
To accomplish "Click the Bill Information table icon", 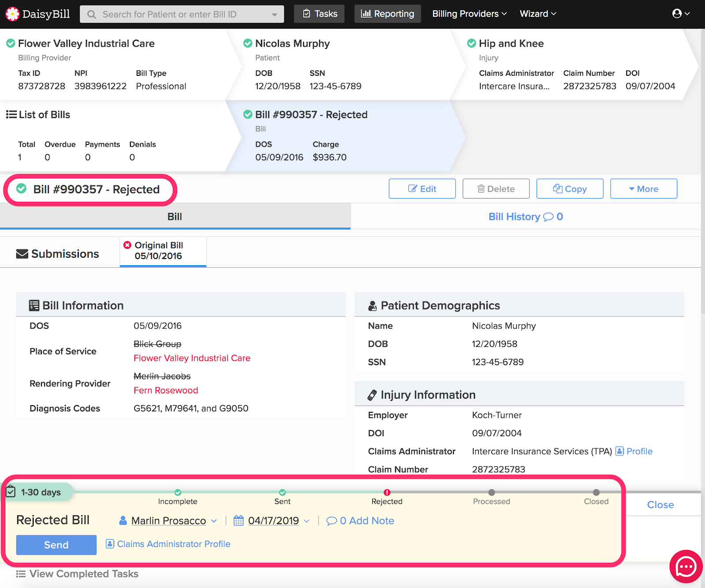I will tap(34, 305).
